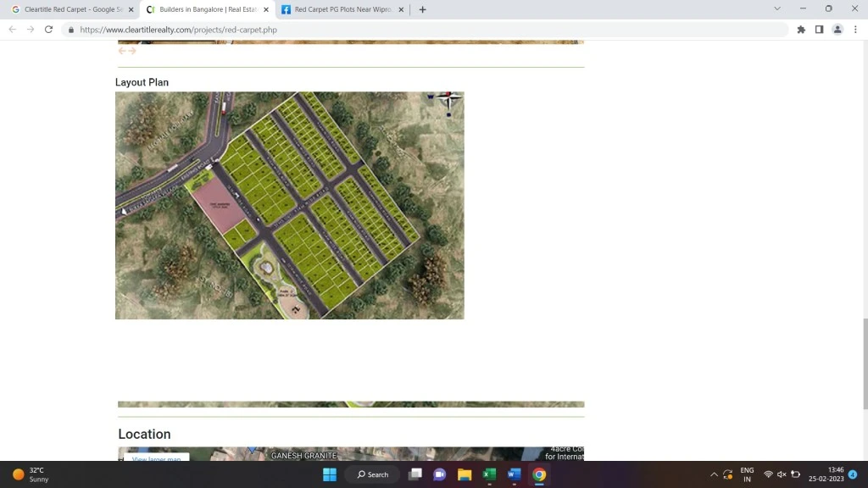Open the clock and date calendar
Screen dimensions: 868x488
tap(826, 474)
